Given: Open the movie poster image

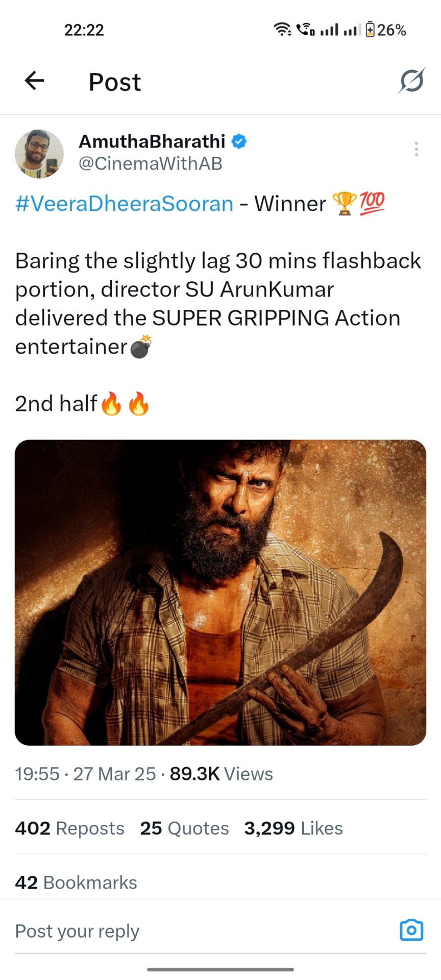Looking at the screenshot, I should 220,592.
